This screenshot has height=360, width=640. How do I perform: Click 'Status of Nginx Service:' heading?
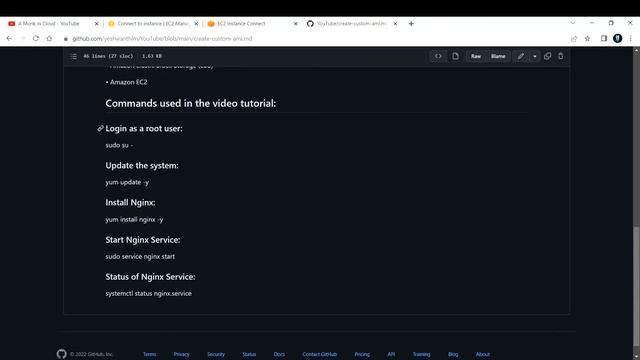point(150,277)
